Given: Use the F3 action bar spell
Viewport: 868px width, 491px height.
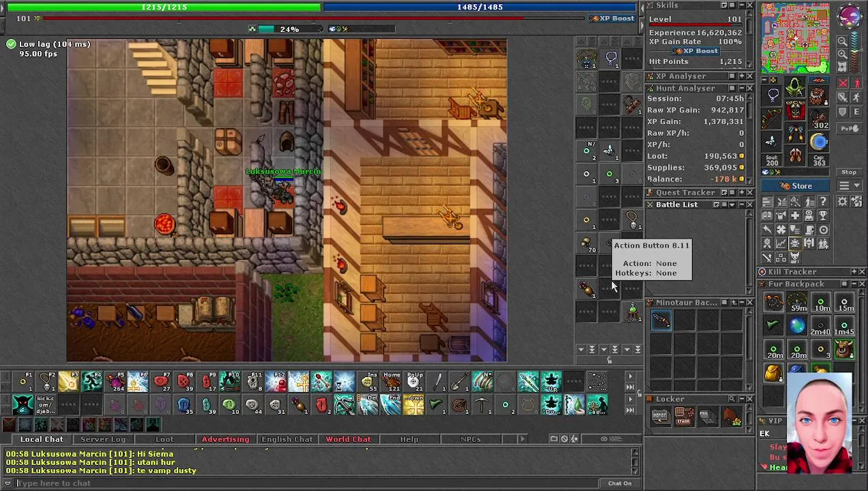Looking at the screenshot, I should (x=69, y=382).
